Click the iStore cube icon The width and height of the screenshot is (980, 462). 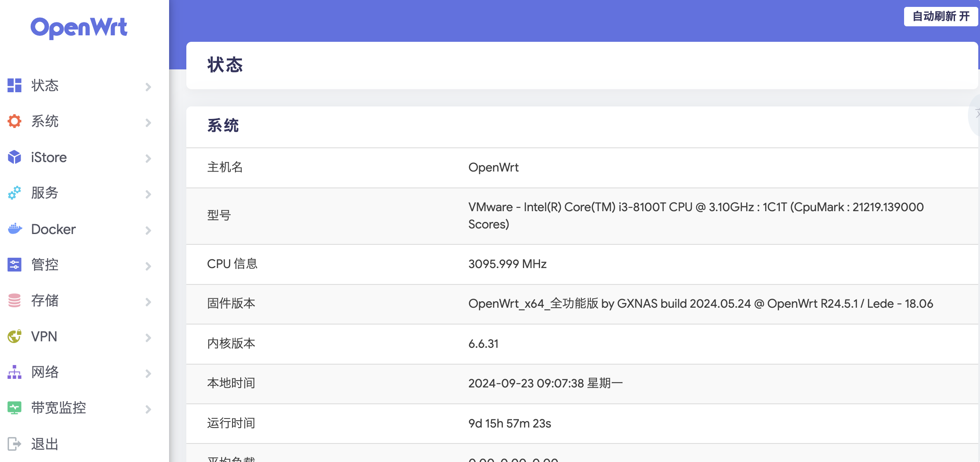pyautogui.click(x=14, y=157)
